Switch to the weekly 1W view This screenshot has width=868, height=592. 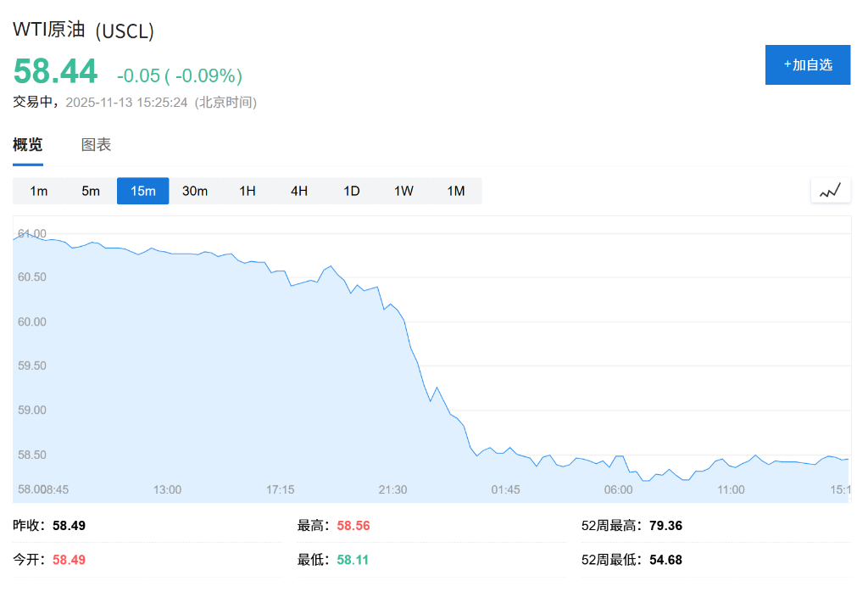click(x=403, y=191)
